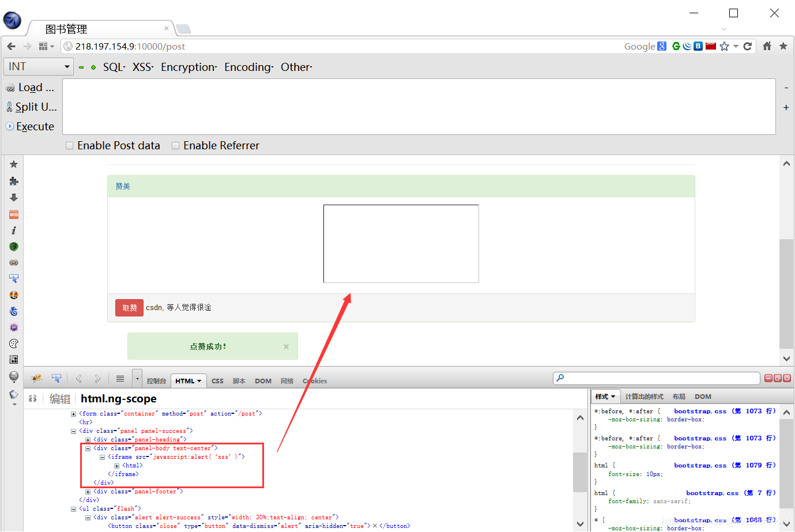Viewport: 795px width, 532px height.
Task: Click the HackBar green minus icon
Action: click(81, 67)
